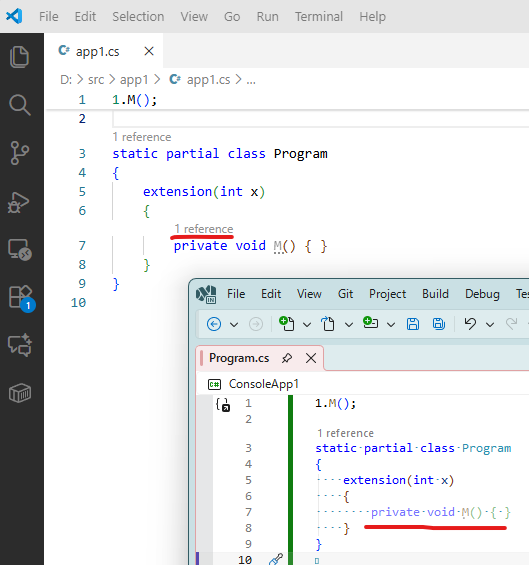Click Save All in Visual Studio toolbar

pyautogui.click(x=439, y=324)
